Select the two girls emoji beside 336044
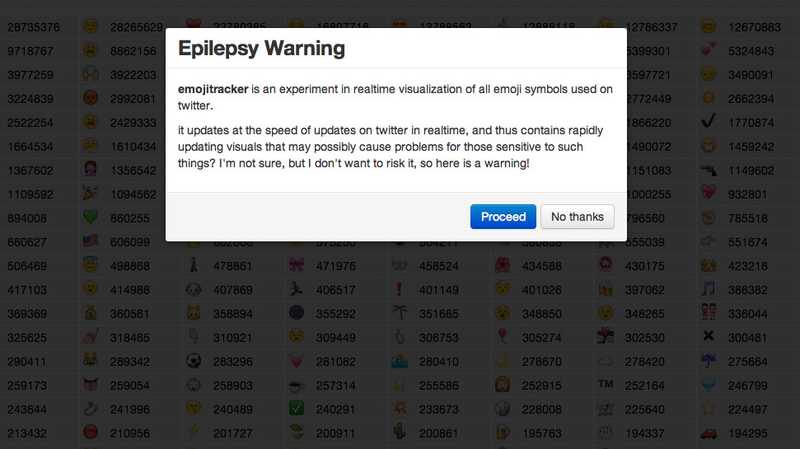Viewport: 800px width, 449px height. [x=708, y=312]
